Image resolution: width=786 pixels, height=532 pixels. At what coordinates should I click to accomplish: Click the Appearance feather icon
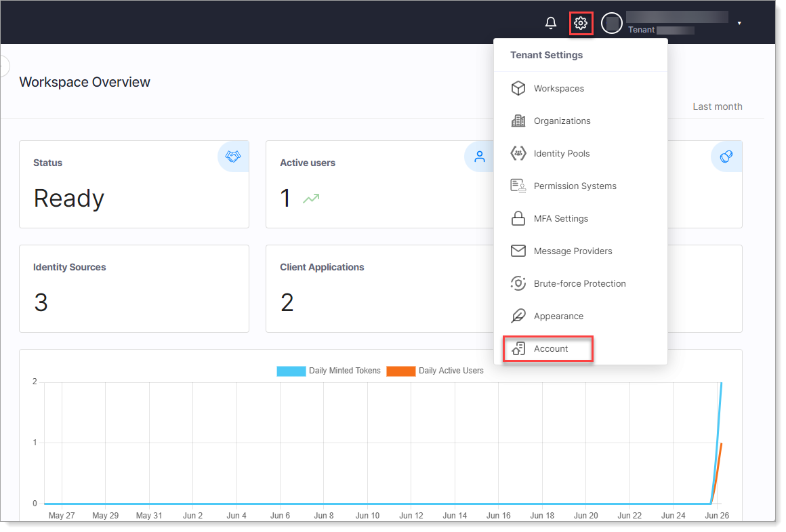click(x=518, y=316)
